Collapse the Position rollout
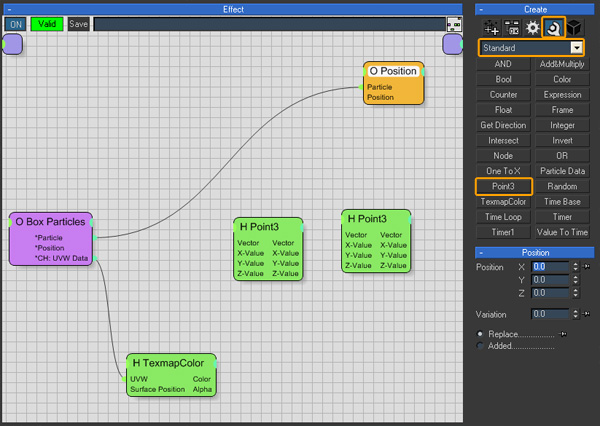Viewport: 600px width, 426px height. [481, 253]
